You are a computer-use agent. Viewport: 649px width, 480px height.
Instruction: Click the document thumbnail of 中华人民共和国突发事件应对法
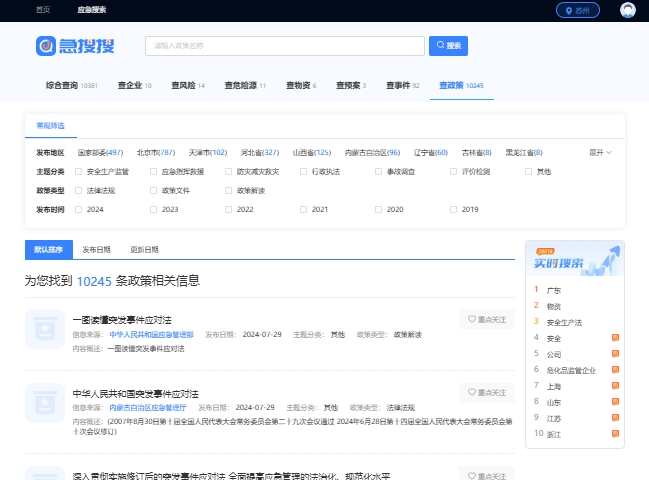click(45, 403)
